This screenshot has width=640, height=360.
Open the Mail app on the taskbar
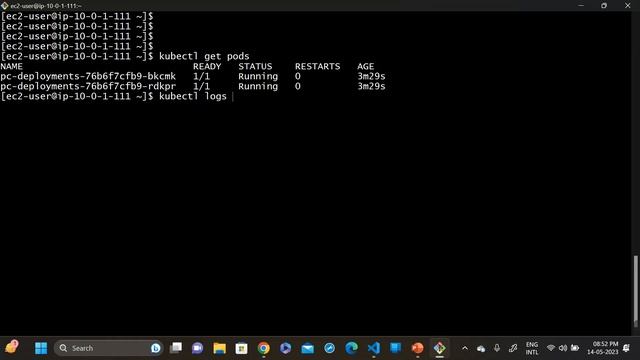[307, 348]
